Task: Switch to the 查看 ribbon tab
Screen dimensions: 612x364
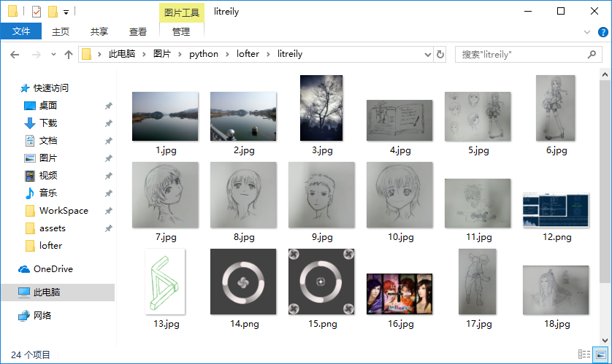Action: [x=138, y=31]
